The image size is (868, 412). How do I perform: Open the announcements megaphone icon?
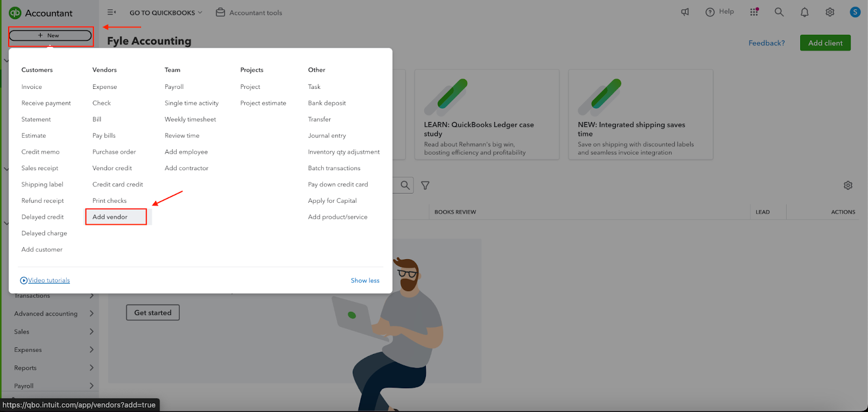pos(685,12)
